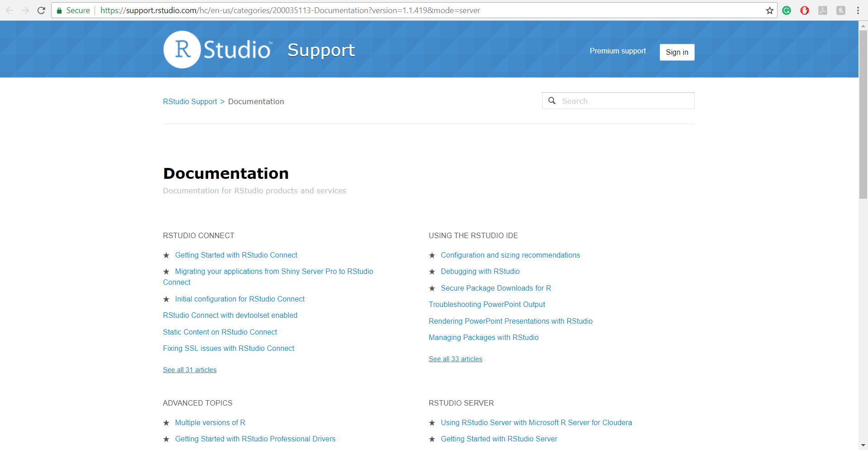Viewport: 868px width, 450px height.
Task: Click the vertical scrollbar thumb
Action: (863, 115)
